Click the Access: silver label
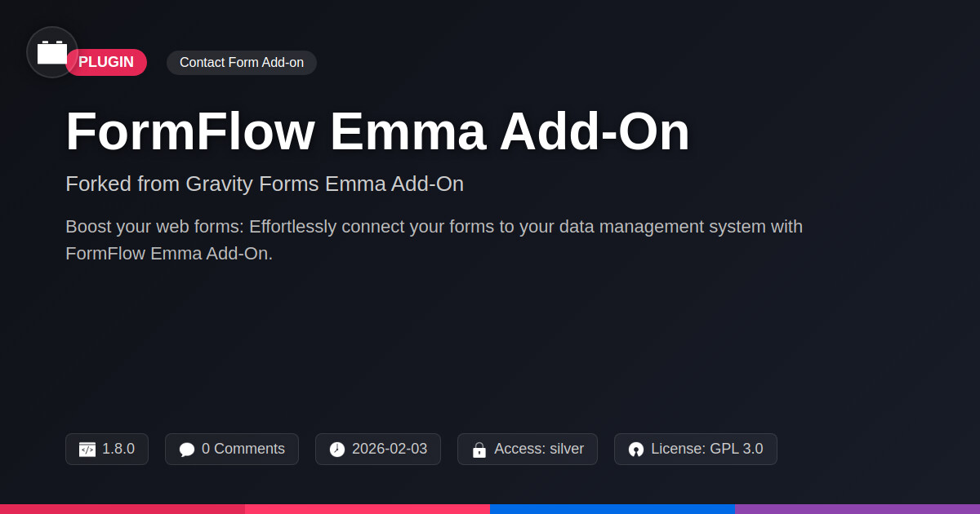 (539, 449)
